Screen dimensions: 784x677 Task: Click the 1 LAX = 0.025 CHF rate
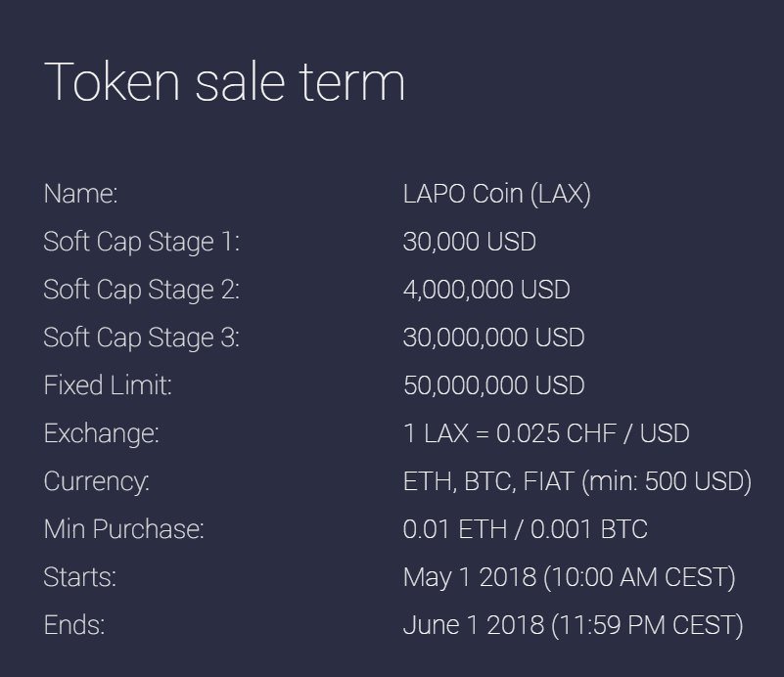tap(510, 433)
